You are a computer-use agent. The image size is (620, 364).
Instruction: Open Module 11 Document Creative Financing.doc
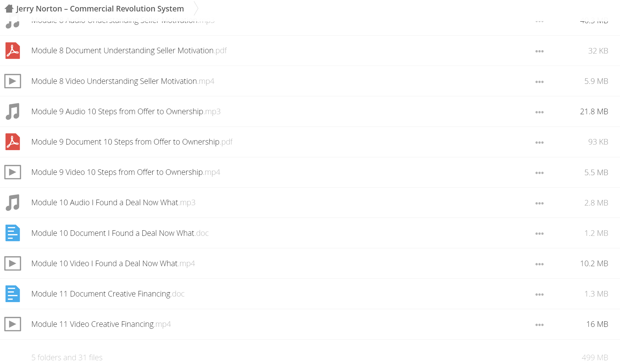point(108,294)
